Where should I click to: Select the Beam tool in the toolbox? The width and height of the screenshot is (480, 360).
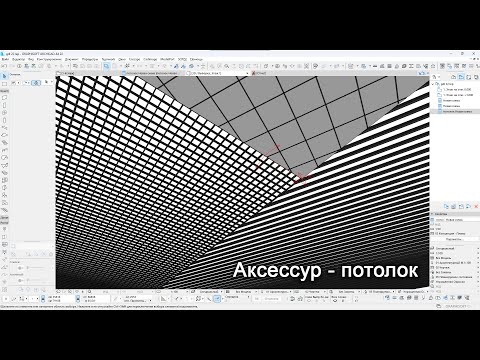[4, 128]
